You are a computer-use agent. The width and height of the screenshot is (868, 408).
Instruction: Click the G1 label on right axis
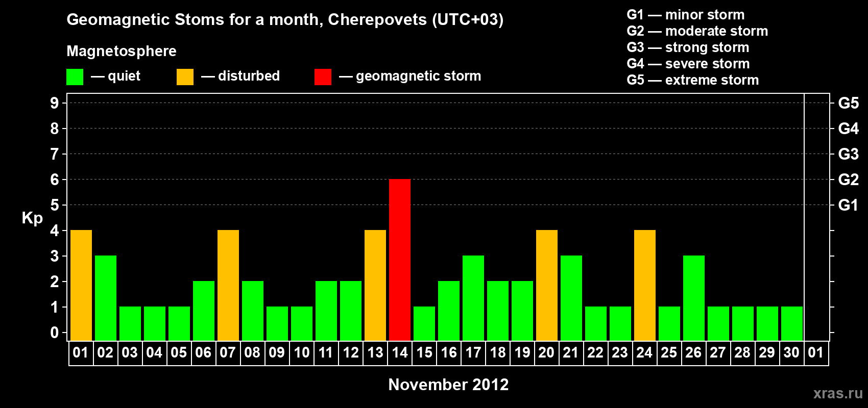click(x=849, y=205)
